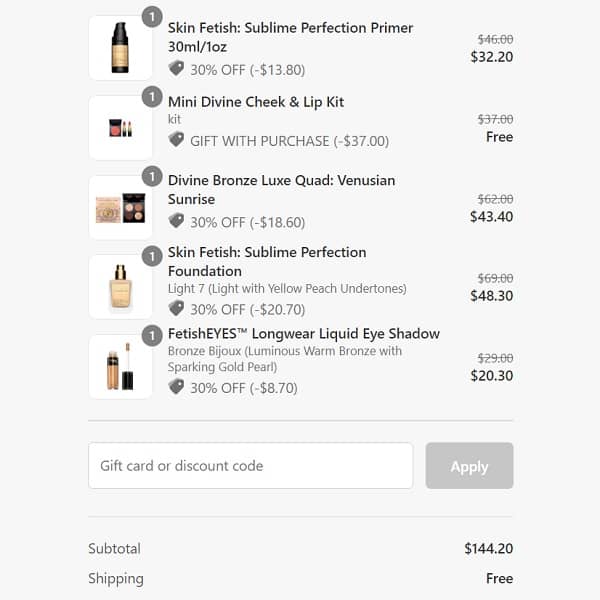600x600 pixels.
Task: Click the Sublime Perfection Foundation thumbnail
Action: pyautogui.click(x=121, y=287)
